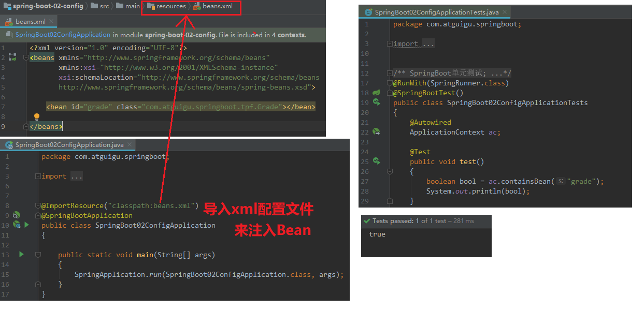
Task: Click Spring bean search gutter icon line 9
Action: [17, 215]
